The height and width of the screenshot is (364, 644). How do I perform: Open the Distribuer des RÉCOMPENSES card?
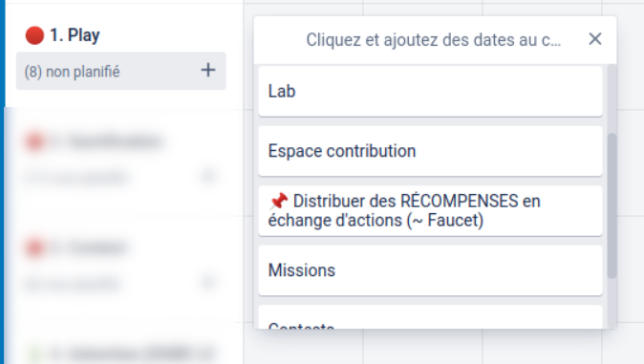pos(430,211)
